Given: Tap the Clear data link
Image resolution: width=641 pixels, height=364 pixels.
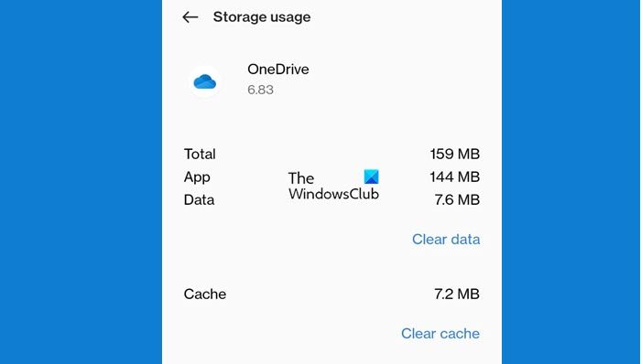Looking at the screenshot, I should point(446,239).
